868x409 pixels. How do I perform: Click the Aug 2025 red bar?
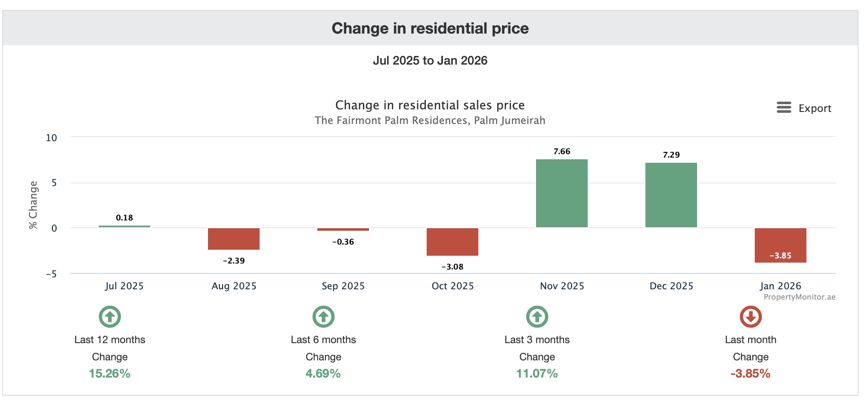tap(233, 239)
